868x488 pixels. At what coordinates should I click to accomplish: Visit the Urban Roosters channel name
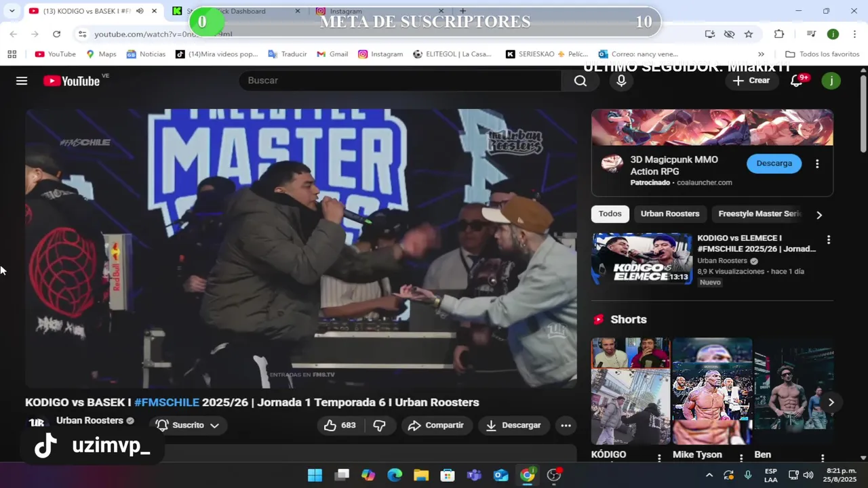(x=90, y=420)
